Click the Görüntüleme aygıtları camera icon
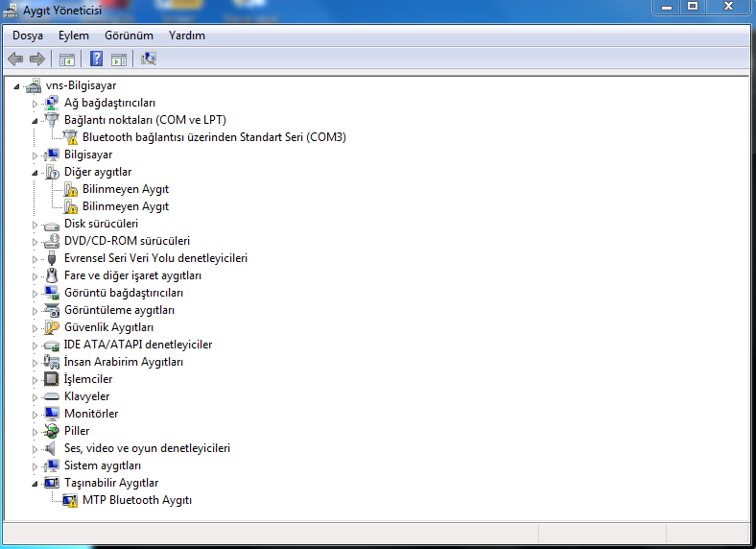Viewport: 756px width, 549px height. coord(51,310)
